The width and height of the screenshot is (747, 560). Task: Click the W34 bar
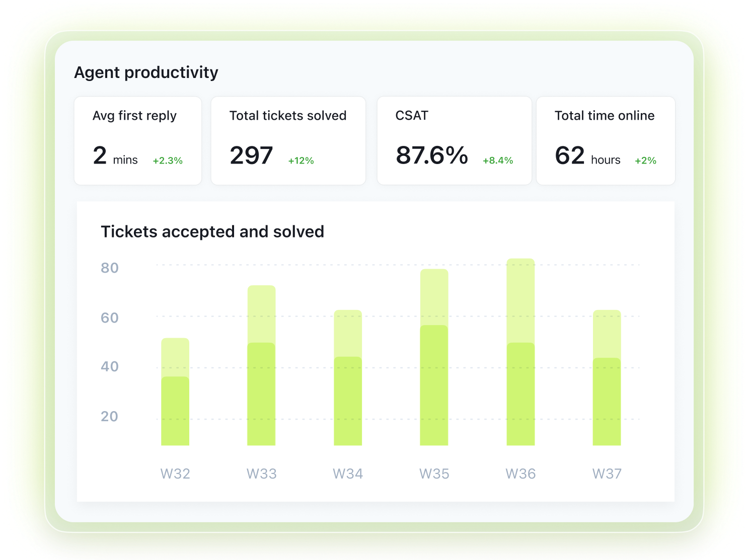pos(348,377)
